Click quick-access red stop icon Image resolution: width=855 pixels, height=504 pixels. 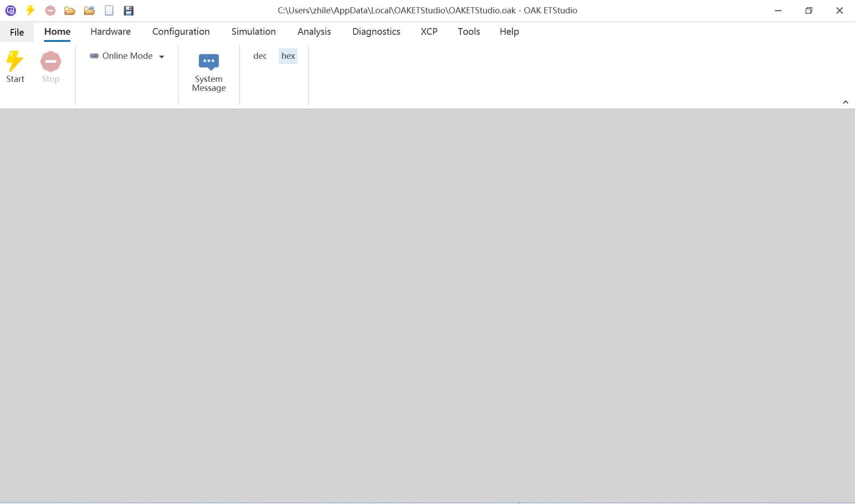[x=50, y=10]
